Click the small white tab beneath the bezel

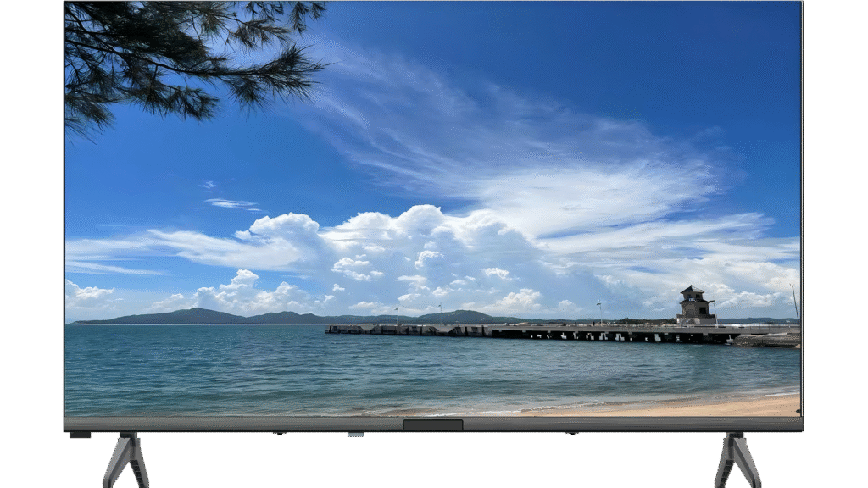[x=354, y=435]
